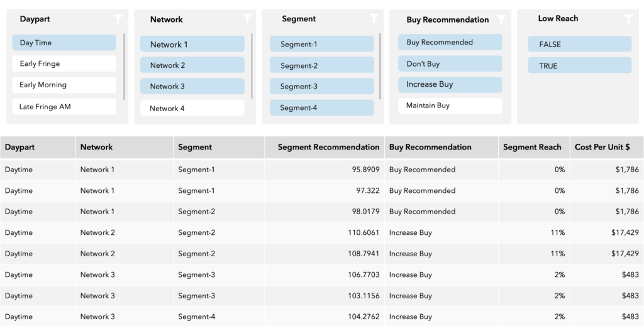
Task: Toggle the FALSE Low Reach option
Action: tap(579, 45)
